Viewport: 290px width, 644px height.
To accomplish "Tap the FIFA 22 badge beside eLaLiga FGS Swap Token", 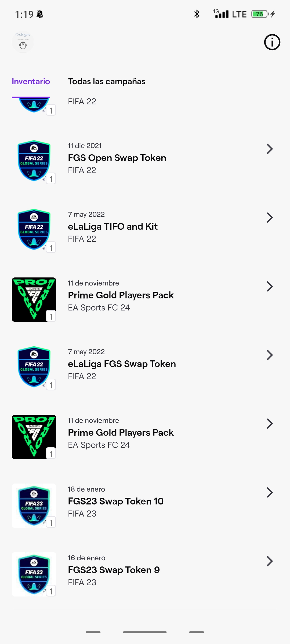I will (x=34, y=367).
